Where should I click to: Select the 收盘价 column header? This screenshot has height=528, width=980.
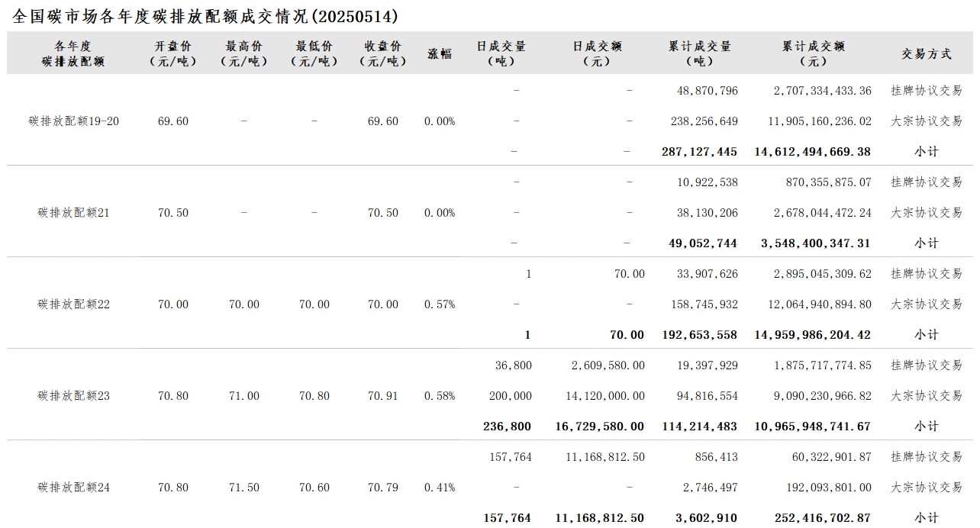(383, 53)
